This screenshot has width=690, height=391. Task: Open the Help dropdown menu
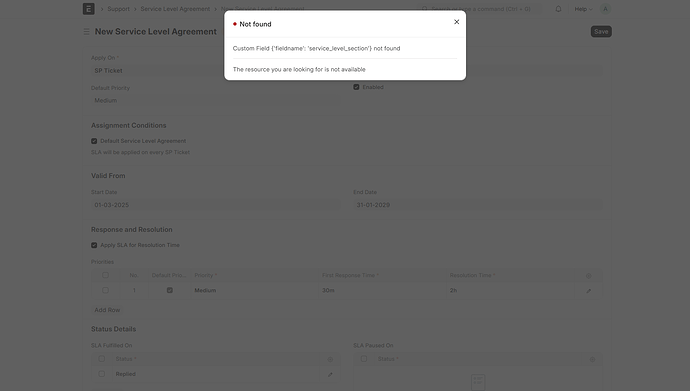pyautogui.click(x=583, y=9)
